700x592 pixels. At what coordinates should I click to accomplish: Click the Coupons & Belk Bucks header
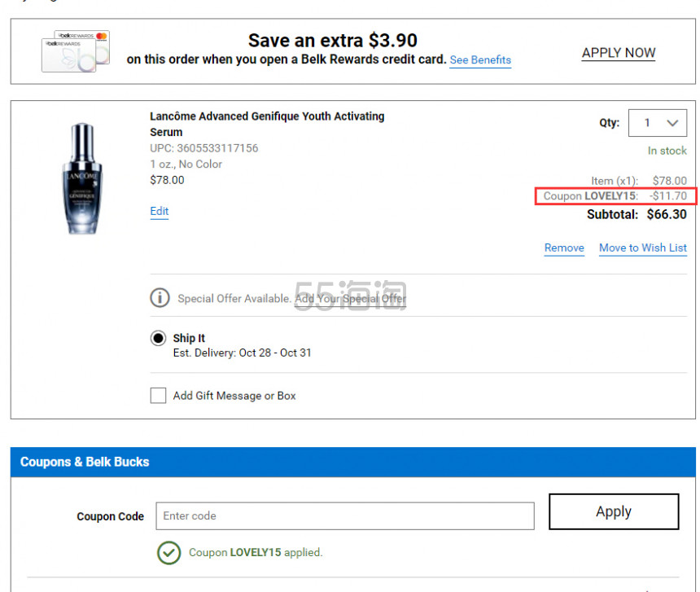85,462
